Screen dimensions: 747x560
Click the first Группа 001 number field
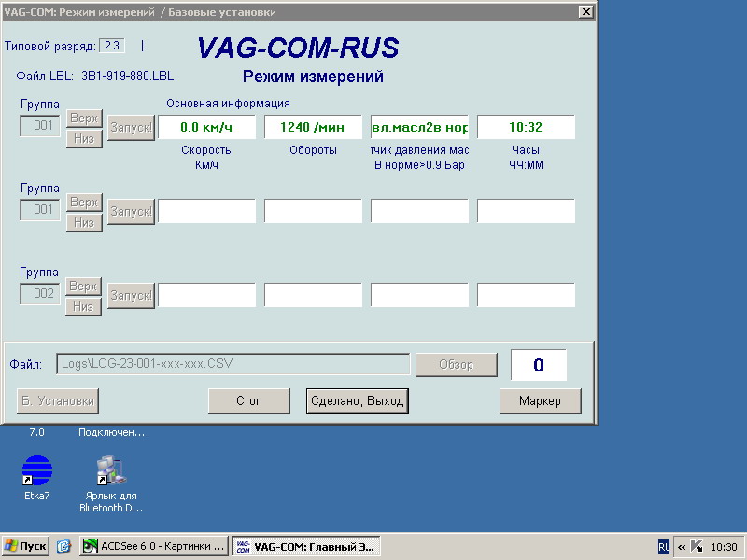40,126
